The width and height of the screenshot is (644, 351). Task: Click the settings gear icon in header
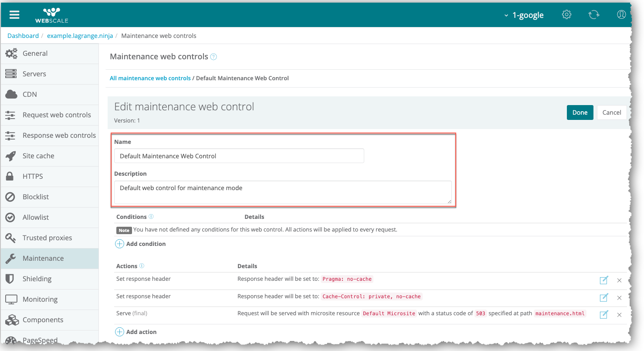pos(566,14)
